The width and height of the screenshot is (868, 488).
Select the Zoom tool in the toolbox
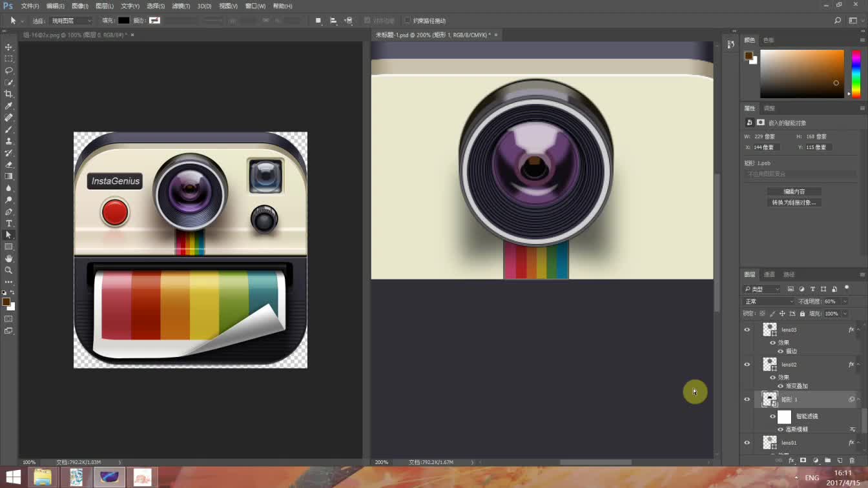point(8,270)
